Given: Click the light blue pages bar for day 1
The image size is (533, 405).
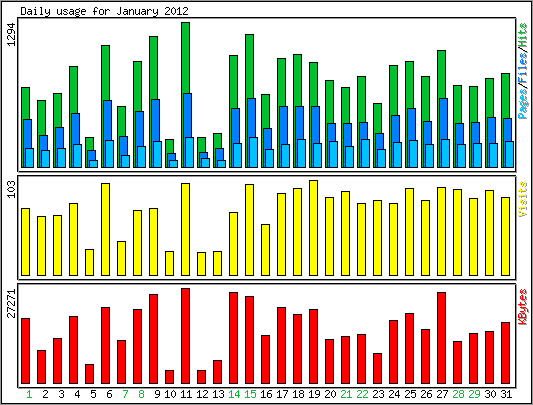Looking at the screenshot, I should click(30, 158).
